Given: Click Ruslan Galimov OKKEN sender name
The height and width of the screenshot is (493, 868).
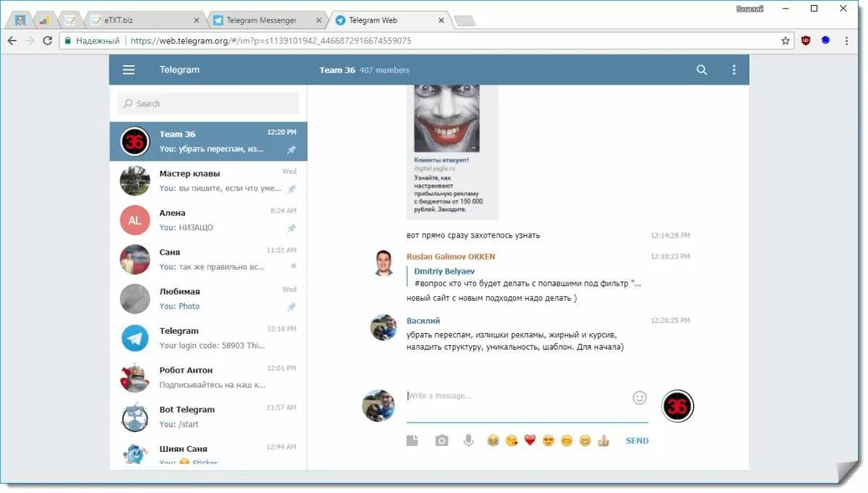Looking at the screenshot, I should 451,257.
